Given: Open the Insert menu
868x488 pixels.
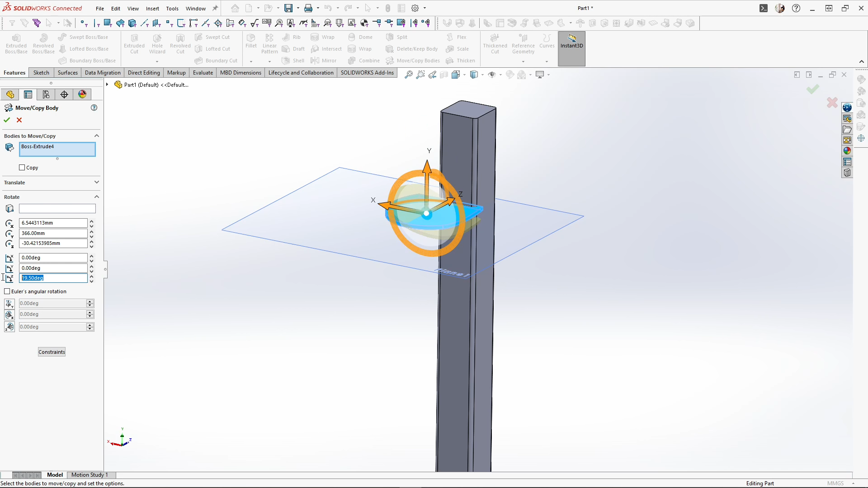Looking at the screenshot, I should [152, 9].
